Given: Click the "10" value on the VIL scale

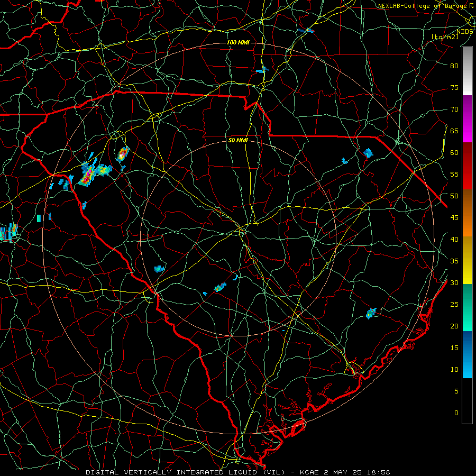Looking at the screenshot, I should pyautogui.click(x=454, y=370).
